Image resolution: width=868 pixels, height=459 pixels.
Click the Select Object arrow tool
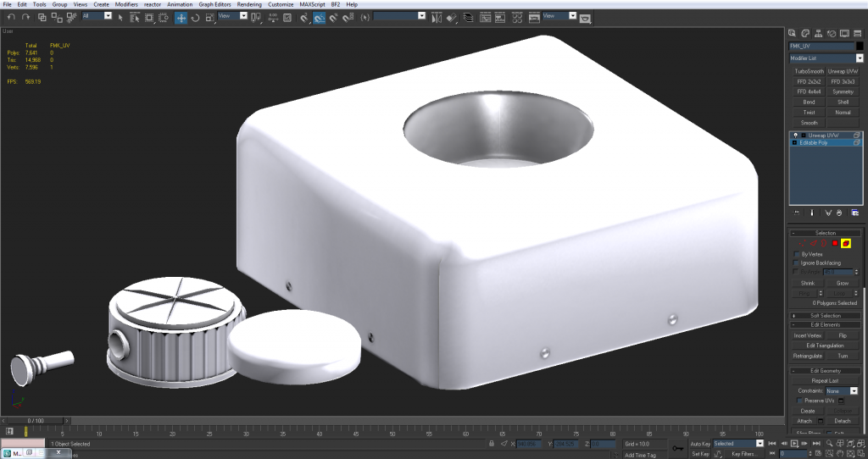point(120,17)
